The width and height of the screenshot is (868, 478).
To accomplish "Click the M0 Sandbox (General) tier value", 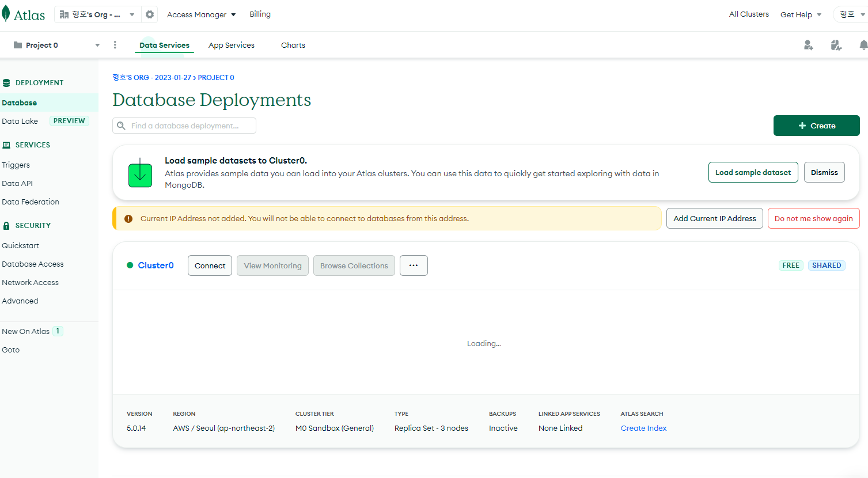I will point(335,428).
